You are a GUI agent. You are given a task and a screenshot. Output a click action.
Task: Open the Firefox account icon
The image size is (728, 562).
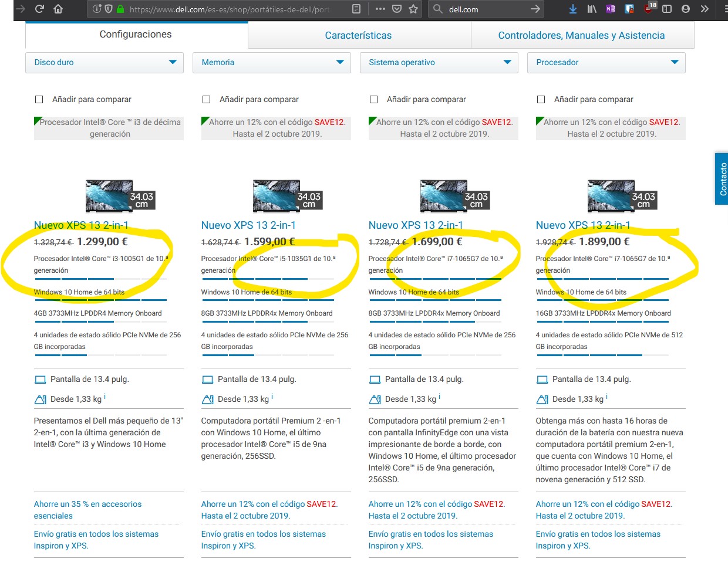(x=686, y=9)
